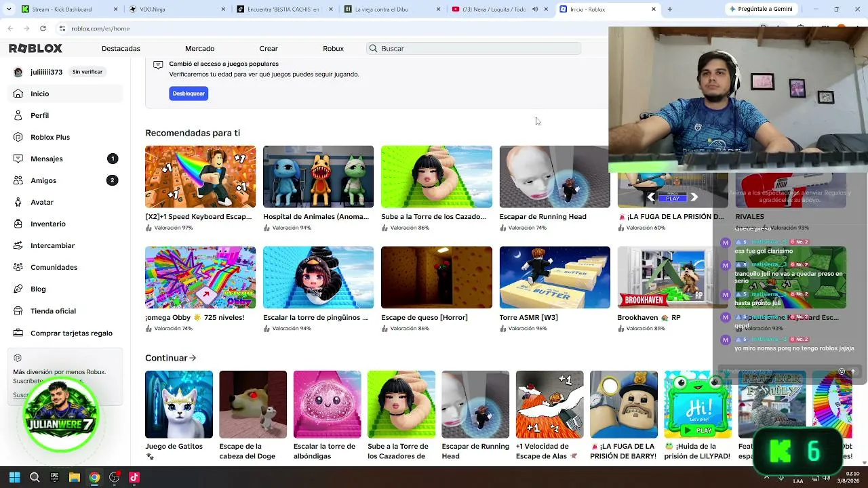Open the +1 Velocidad de Escape de Alas thumbnail

tap(550, 405)
